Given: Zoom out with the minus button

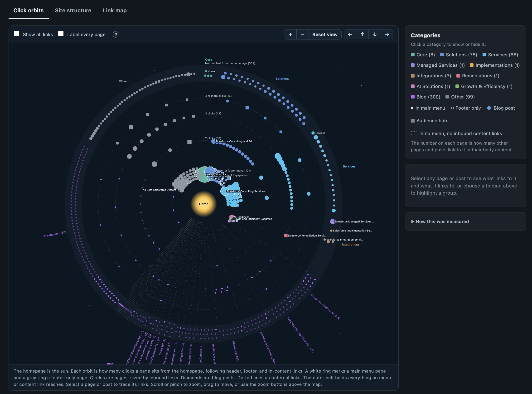Looking at the screenshot, I should click(x=303, y=34).
